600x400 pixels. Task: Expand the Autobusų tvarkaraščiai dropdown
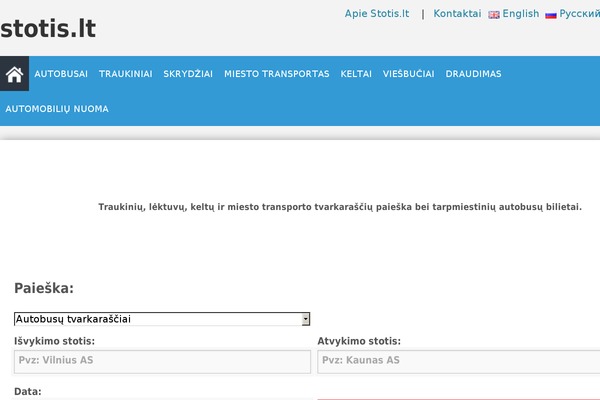click(162, 319)
